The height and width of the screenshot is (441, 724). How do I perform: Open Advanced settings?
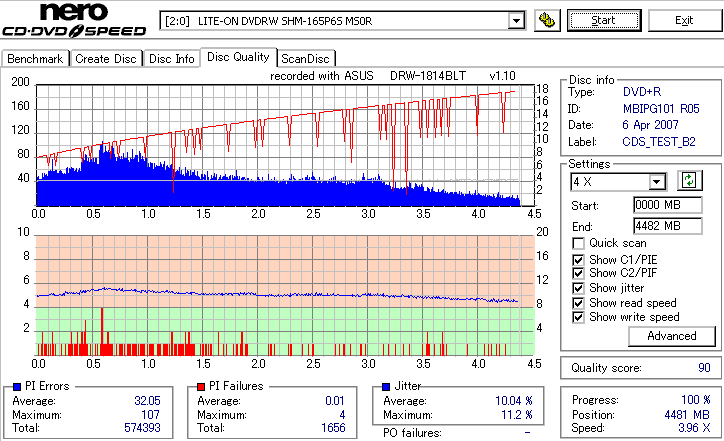coord(672,336)
